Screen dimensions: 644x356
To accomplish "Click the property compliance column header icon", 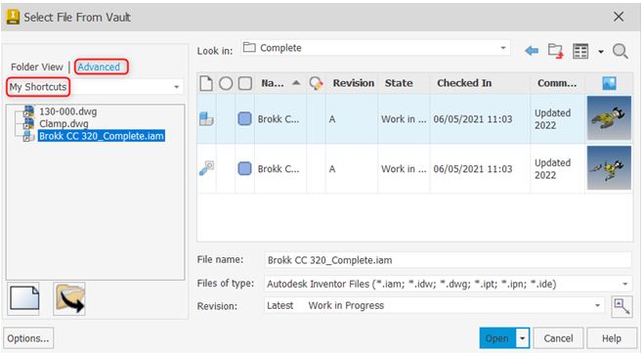I will pyautogui.click(x=316, y=83).
